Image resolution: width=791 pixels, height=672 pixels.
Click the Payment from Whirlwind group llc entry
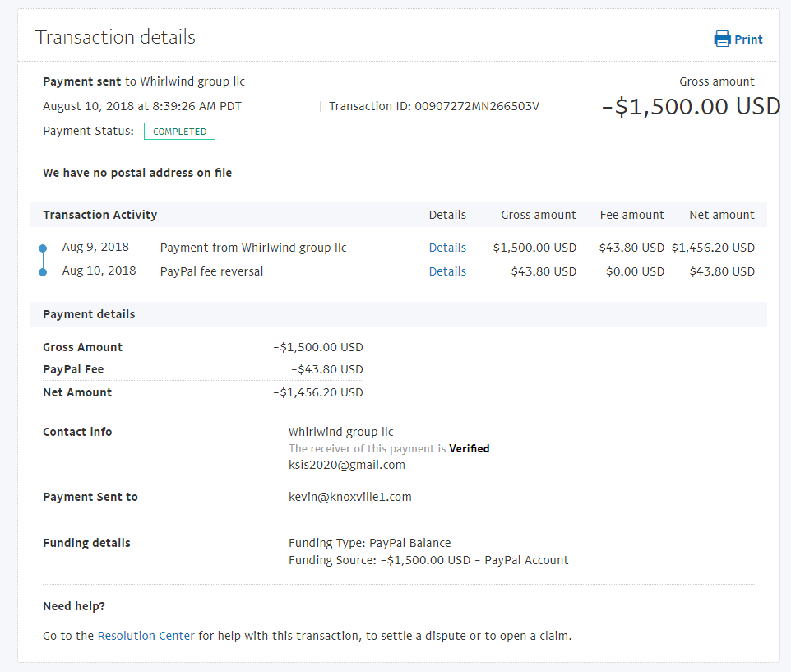point(253,248)
